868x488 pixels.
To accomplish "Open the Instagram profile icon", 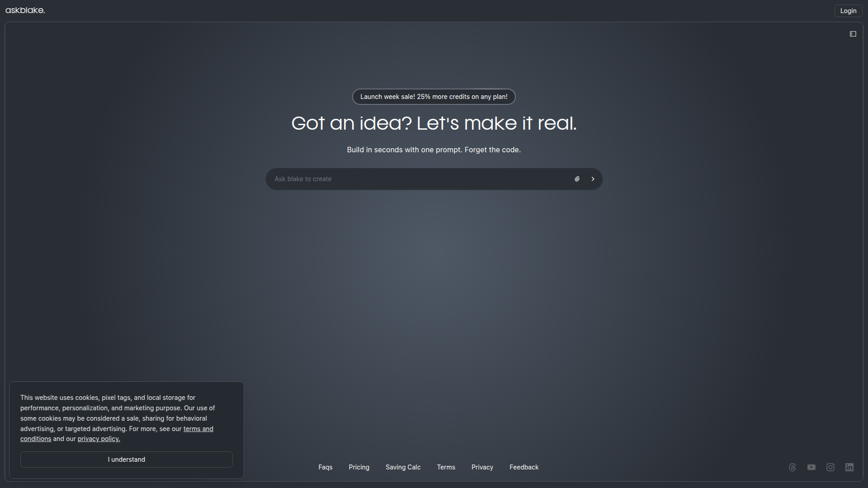I will tap(830, 467).
